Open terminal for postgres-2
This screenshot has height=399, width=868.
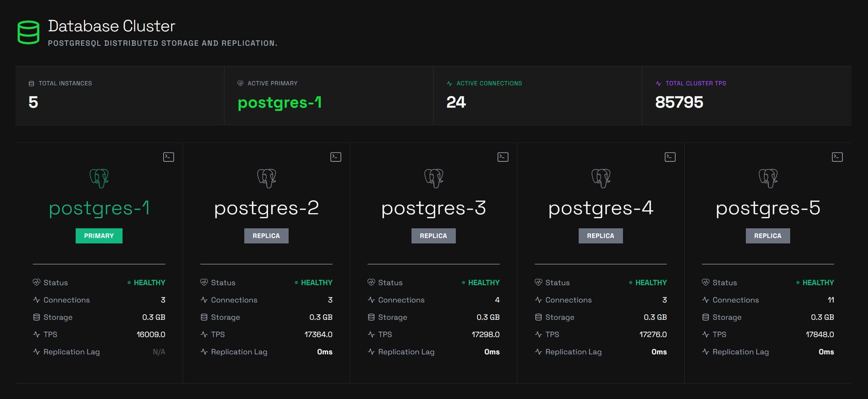335,157
